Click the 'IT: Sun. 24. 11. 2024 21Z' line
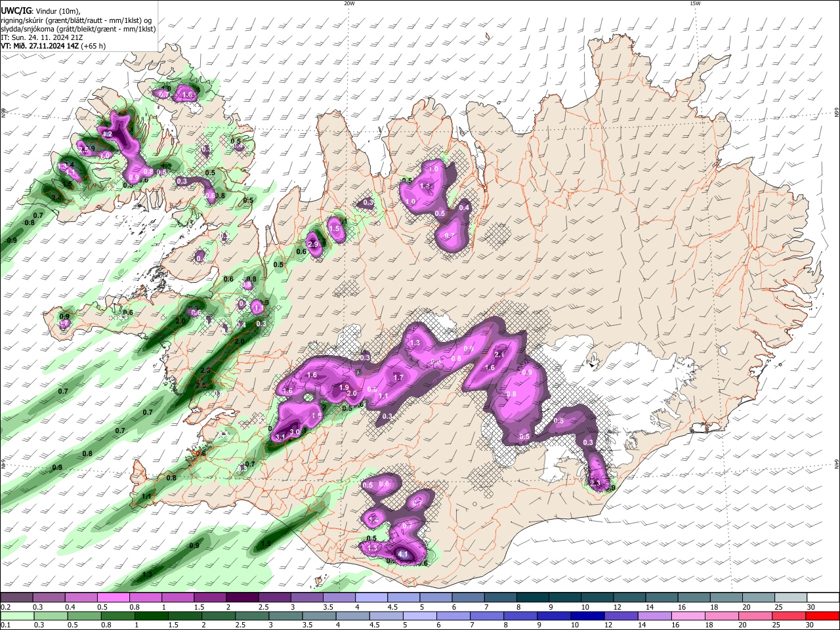 (42, 37)
